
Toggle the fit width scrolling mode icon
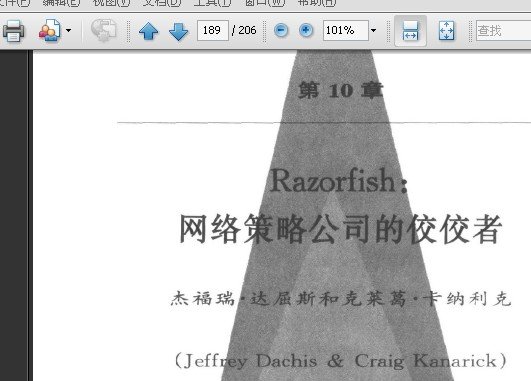click(x=410, y=31)
